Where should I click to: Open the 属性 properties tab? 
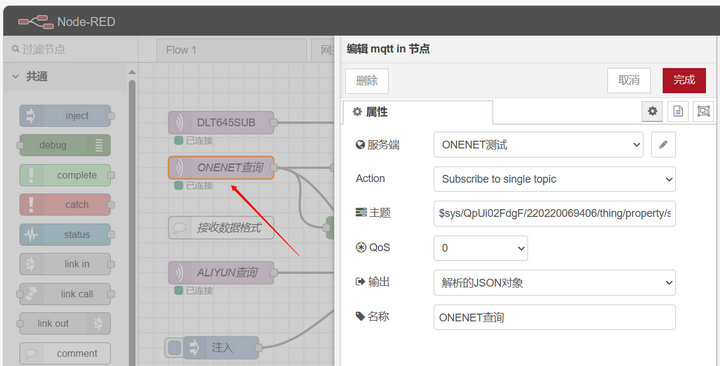pos(417,112)
